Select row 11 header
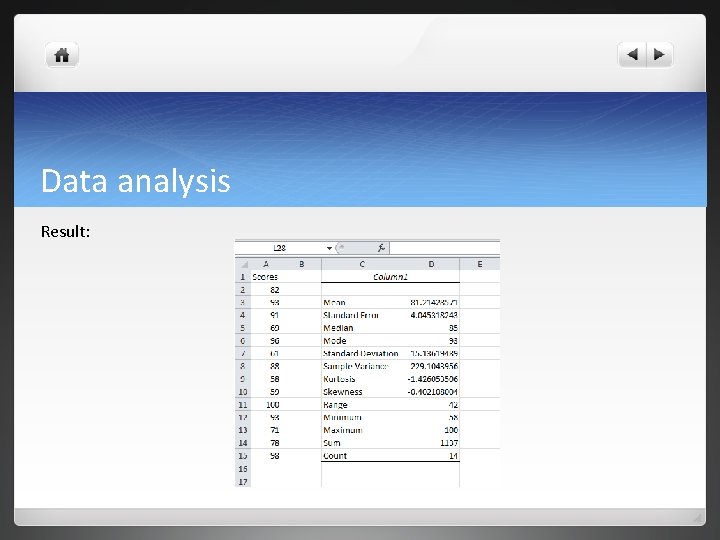Image resolution: width=720 pixels, height=540 pixels. [243, 405]
